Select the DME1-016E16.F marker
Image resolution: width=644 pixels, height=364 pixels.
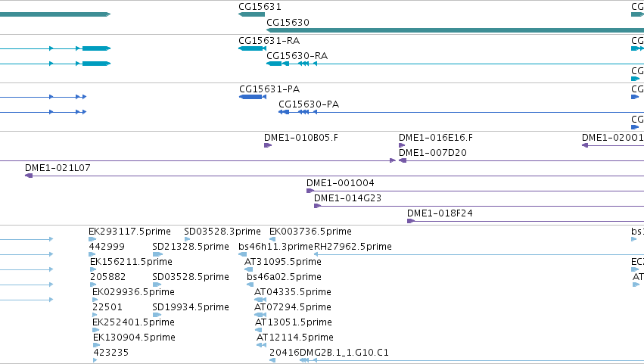(x=402, y=145)
